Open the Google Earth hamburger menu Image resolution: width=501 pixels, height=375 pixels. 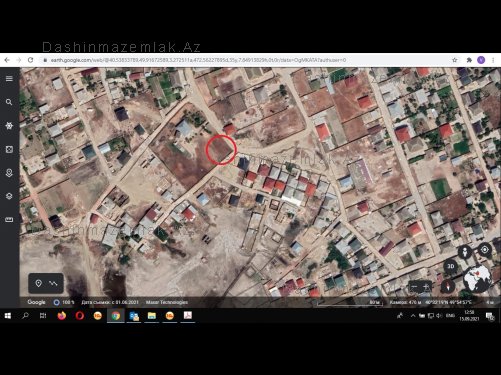point(9,79)
